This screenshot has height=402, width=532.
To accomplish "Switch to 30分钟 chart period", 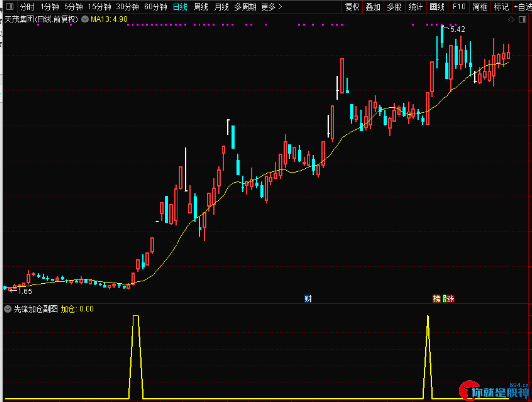I will click(128, 7).
